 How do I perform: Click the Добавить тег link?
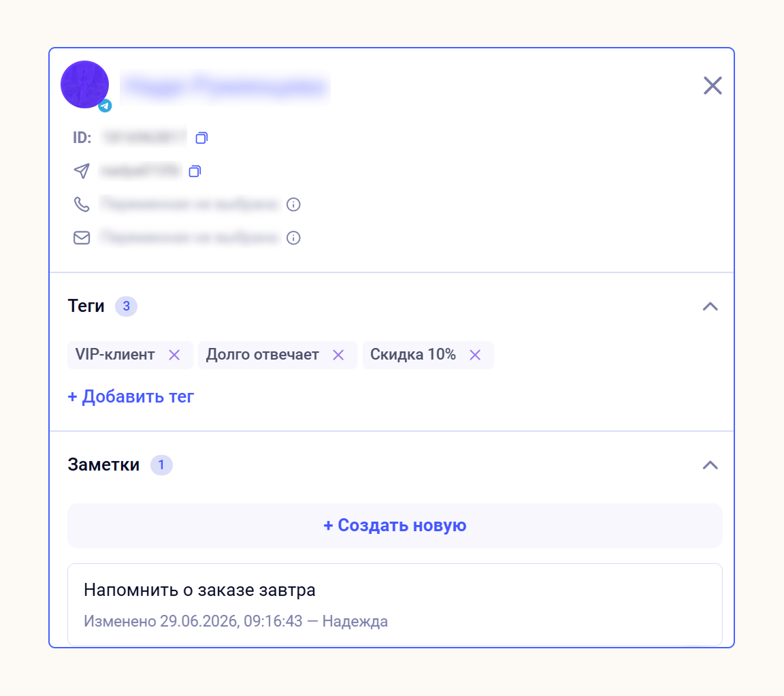pyautogui.click(x=131, y=396)
